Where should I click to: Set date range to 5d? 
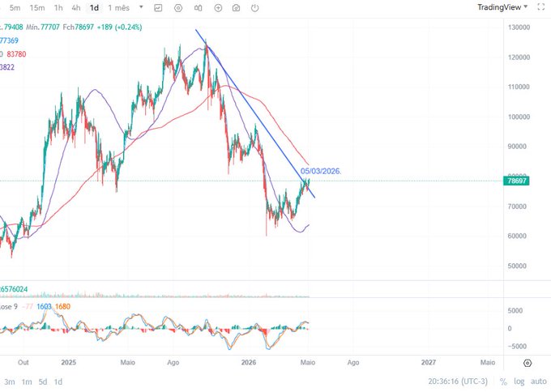43,381
